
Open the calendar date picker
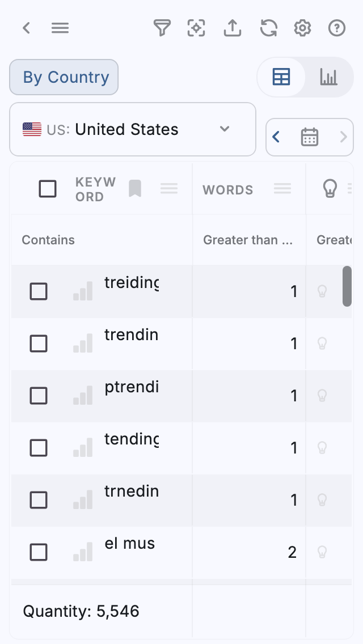(x=309, y=137)
